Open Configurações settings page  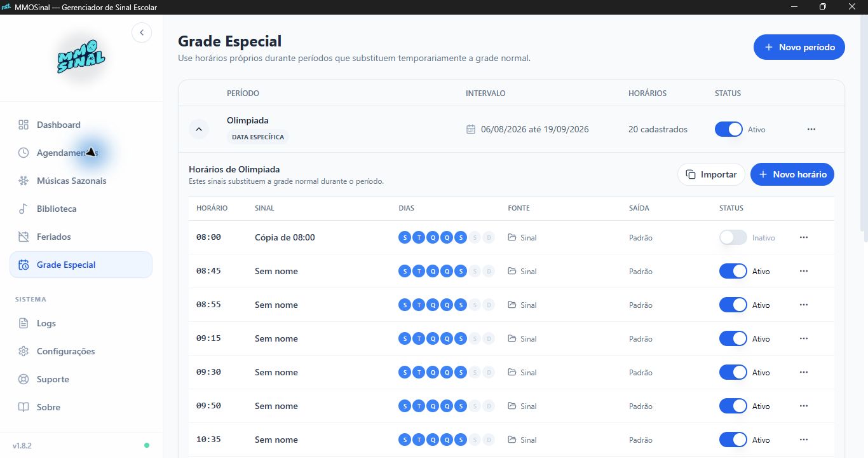(x=81, y=351)
